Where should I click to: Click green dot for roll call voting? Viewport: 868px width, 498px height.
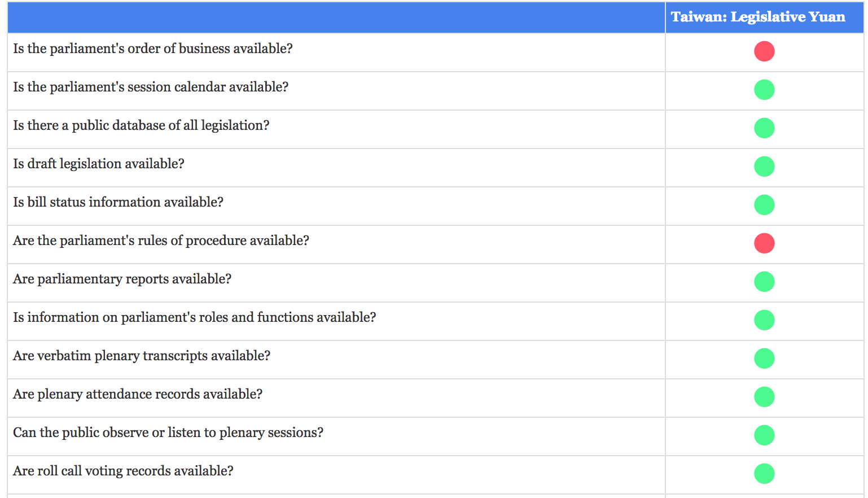764,474
